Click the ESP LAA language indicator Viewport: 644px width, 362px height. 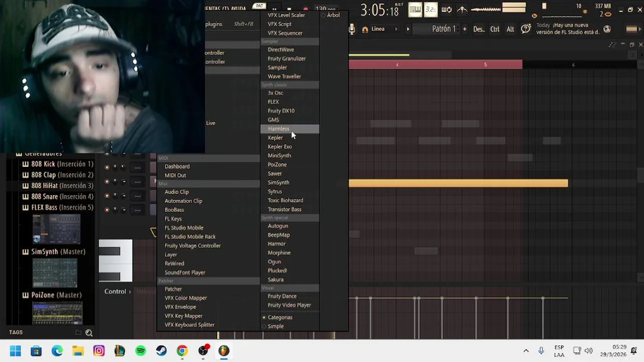(559, 351)
